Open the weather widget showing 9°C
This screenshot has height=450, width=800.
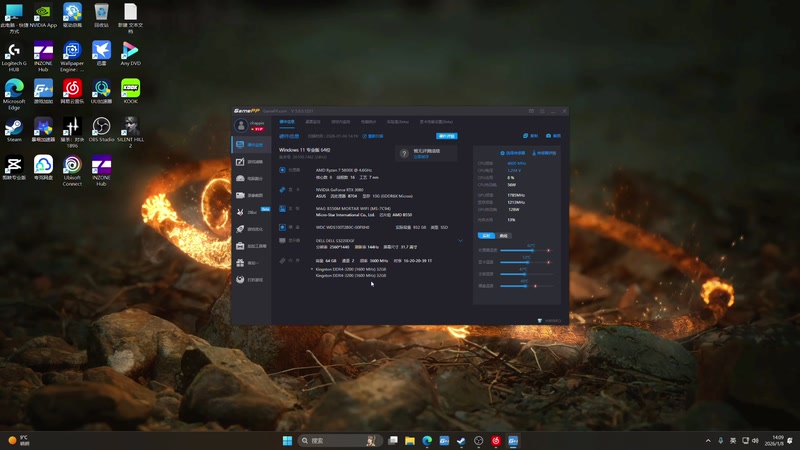[x=18, y=441]
